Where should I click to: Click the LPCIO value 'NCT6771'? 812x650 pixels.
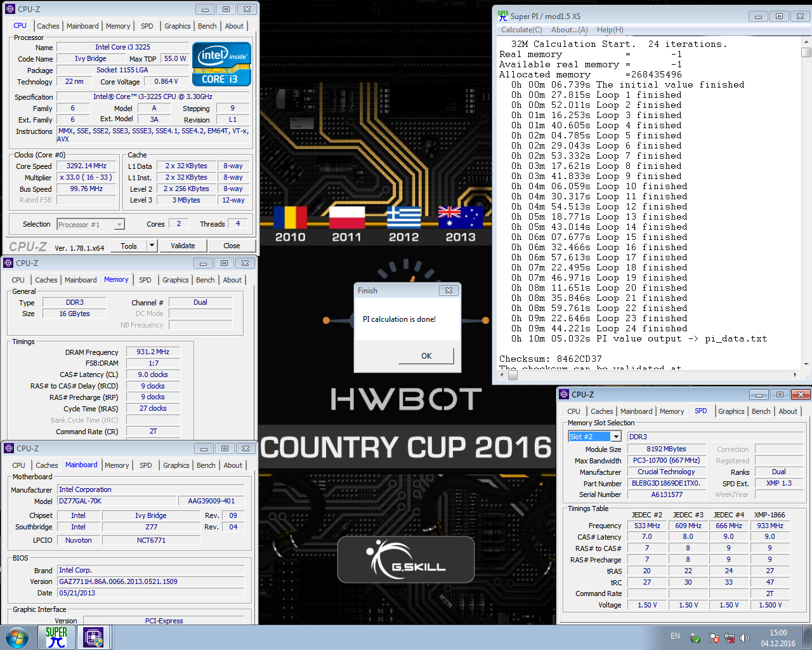point(151,540)
